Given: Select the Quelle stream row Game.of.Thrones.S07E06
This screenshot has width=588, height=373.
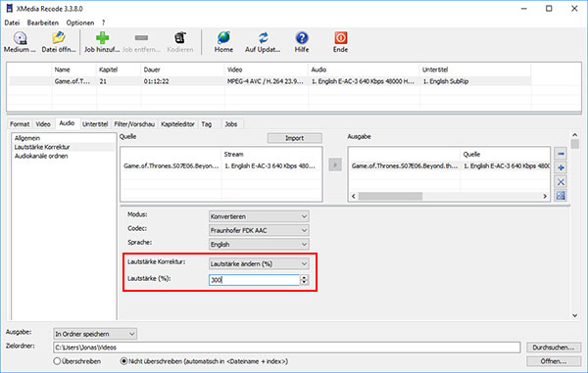Looking at the screenshot, I should coord(220,165).
